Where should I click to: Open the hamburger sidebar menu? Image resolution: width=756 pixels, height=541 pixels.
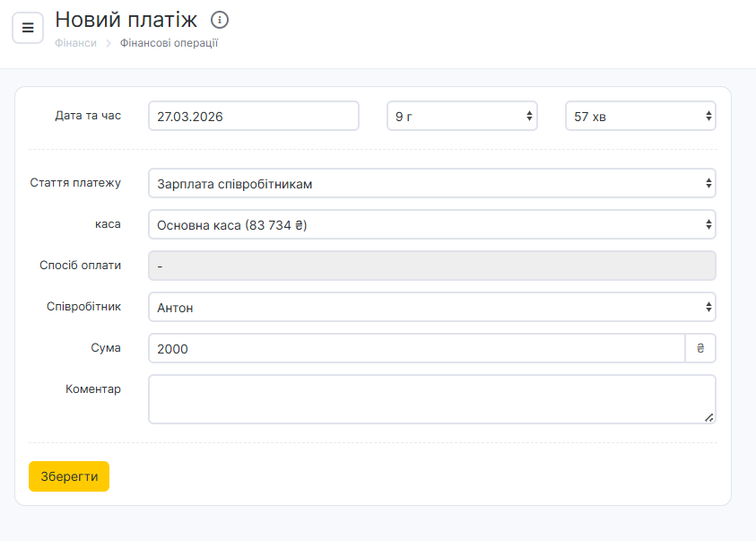click(28, 28)
